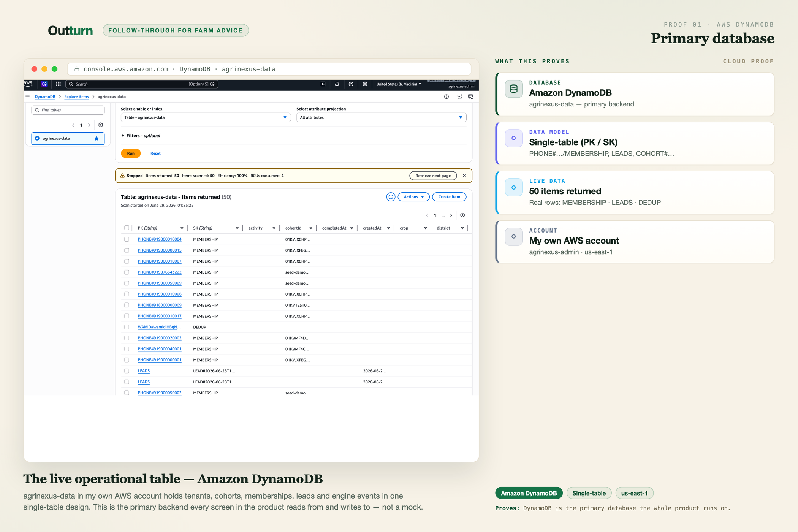Viewport: 798px width, 532px height.
Task: Click the warning icon in Stopped banner
Action: click(122, 176)
